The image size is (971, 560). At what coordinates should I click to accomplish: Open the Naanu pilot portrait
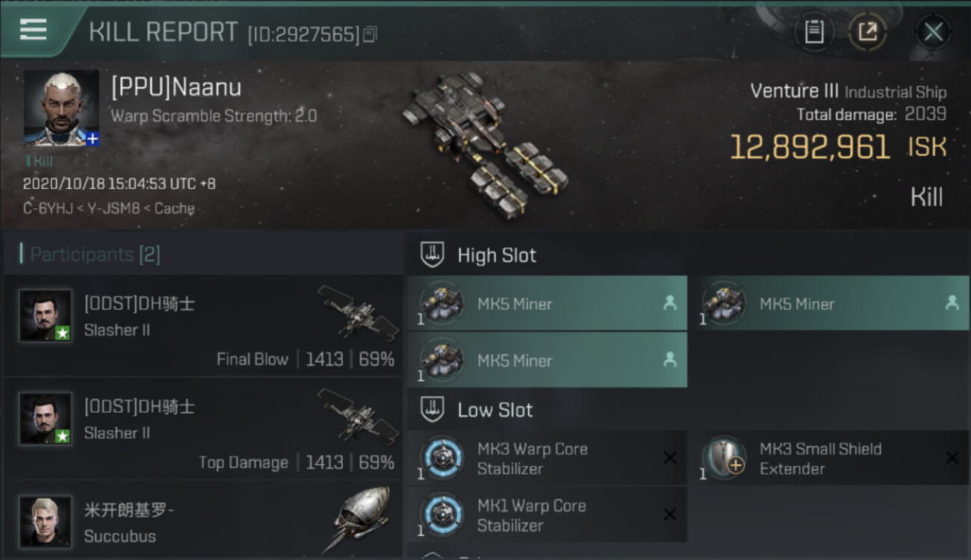coord(61,108)
